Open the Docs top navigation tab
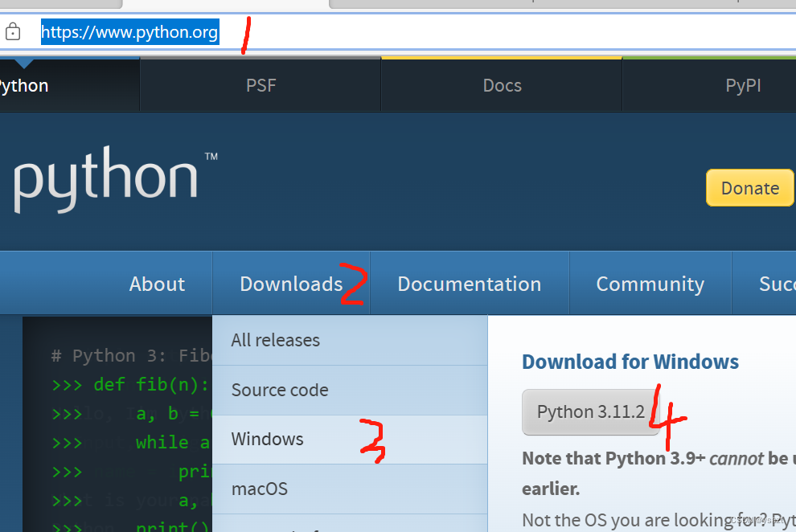Image resolution: width=796 pixels, height=532 pixels. point(502,85)
